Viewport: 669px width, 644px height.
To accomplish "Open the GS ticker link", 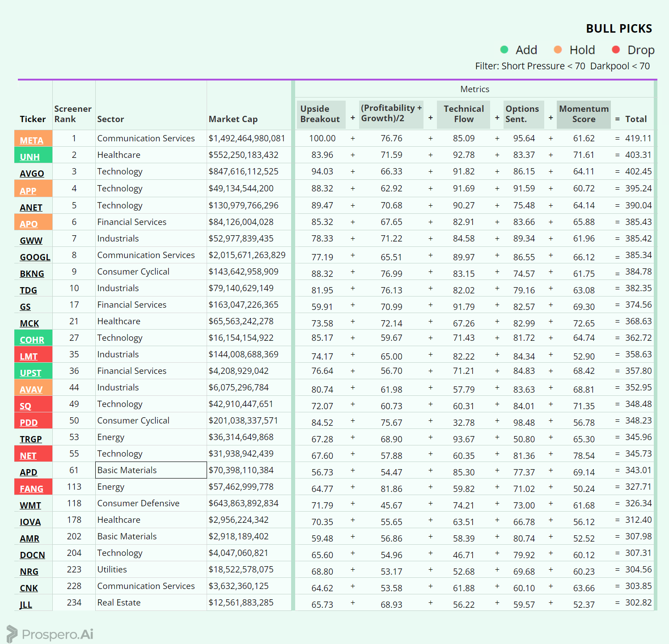I will (25, 307).
